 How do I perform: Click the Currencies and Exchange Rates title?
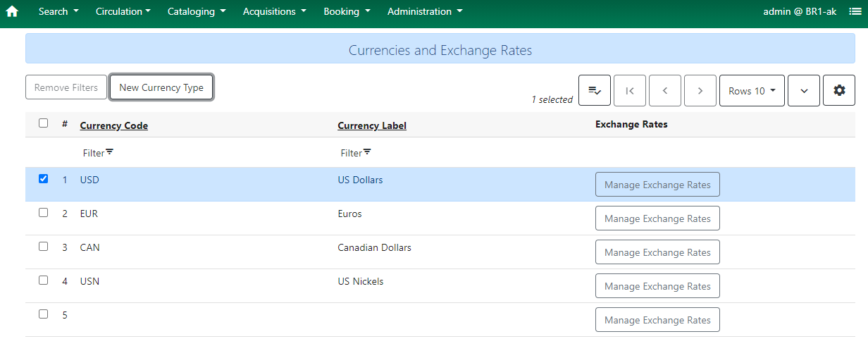pyautogui.click(x=440, y=50)
